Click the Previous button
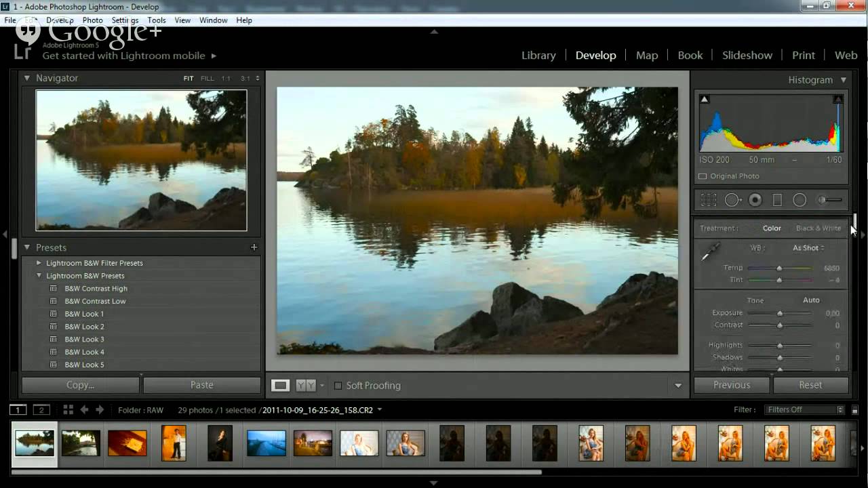 [731, 385]
